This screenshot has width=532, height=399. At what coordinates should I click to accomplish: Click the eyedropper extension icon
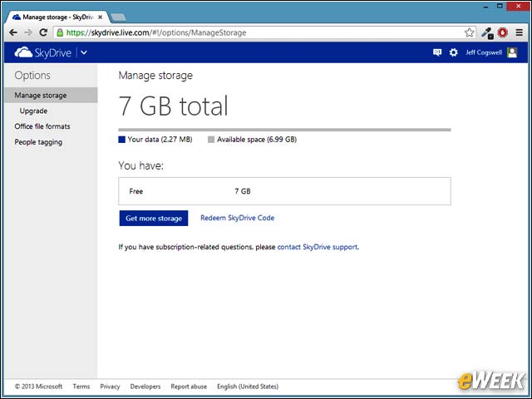(x=488, y=33)
